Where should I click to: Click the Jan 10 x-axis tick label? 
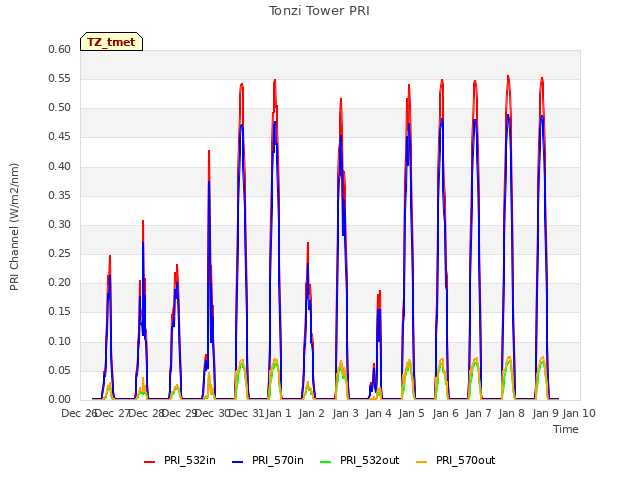(x=579, y=413)
